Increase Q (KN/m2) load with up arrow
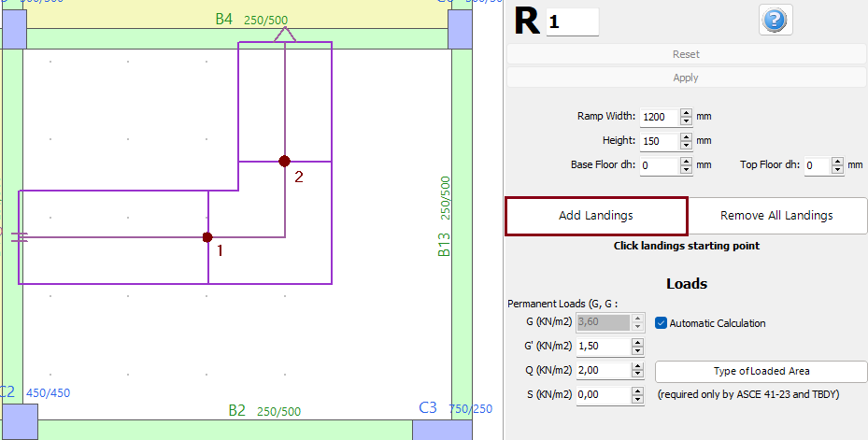Viewport: 868px width, 440px height. (638, 365)
